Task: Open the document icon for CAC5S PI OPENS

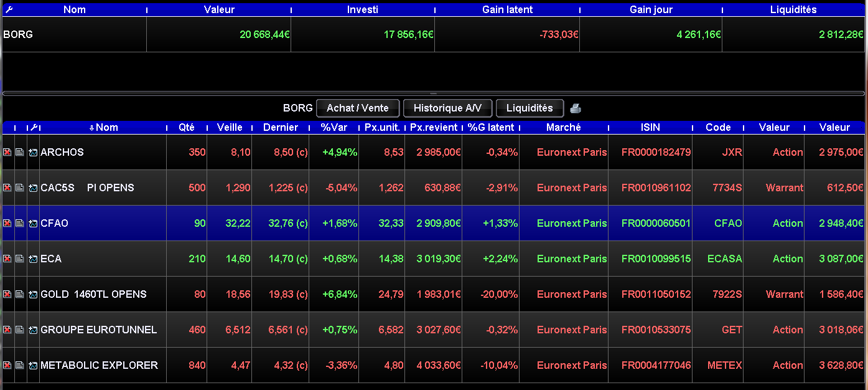Action: click(20, 188)
